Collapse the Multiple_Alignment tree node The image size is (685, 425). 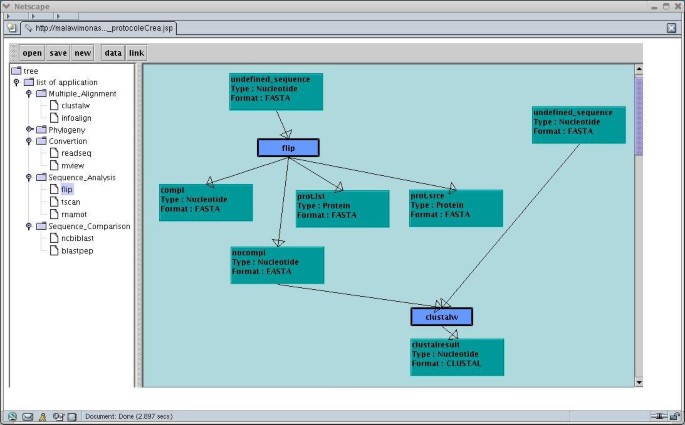click(29, 94)
